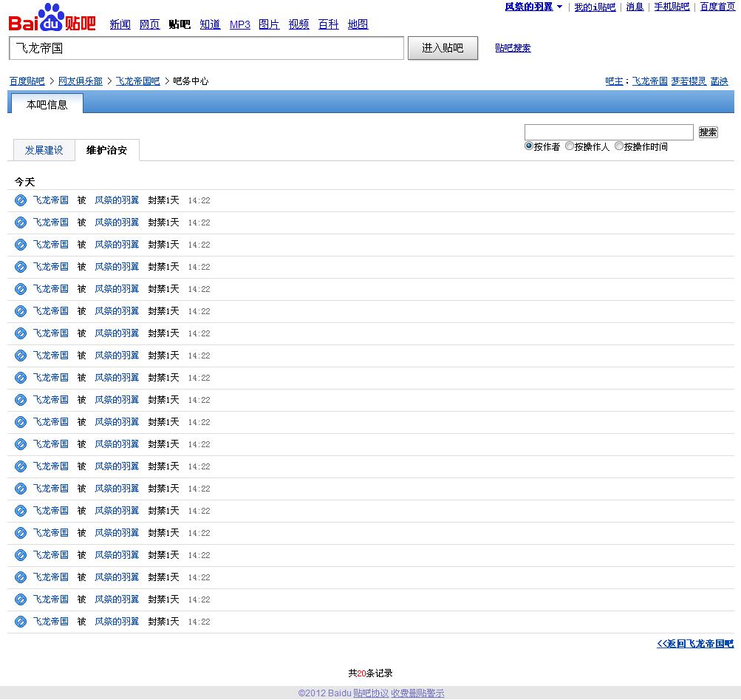Screen dimensions: 741x700
Task: Open the 手机贴吧 link
Action: (x=672, y=7)
